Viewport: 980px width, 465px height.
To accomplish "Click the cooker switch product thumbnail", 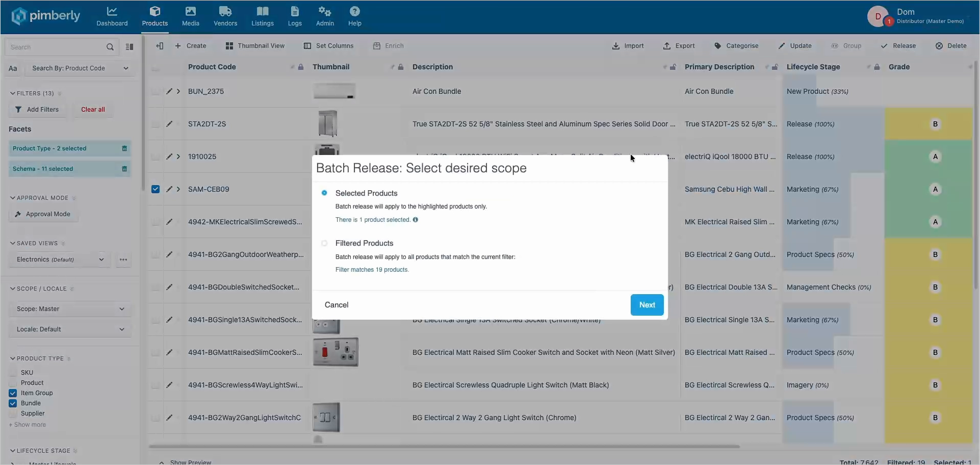I will pos(336,352).
